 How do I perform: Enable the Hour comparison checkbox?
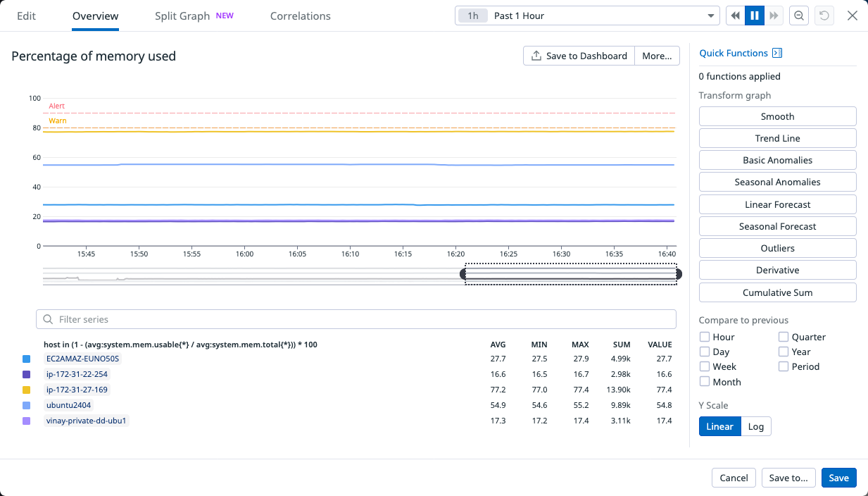(x=705, y=337)
